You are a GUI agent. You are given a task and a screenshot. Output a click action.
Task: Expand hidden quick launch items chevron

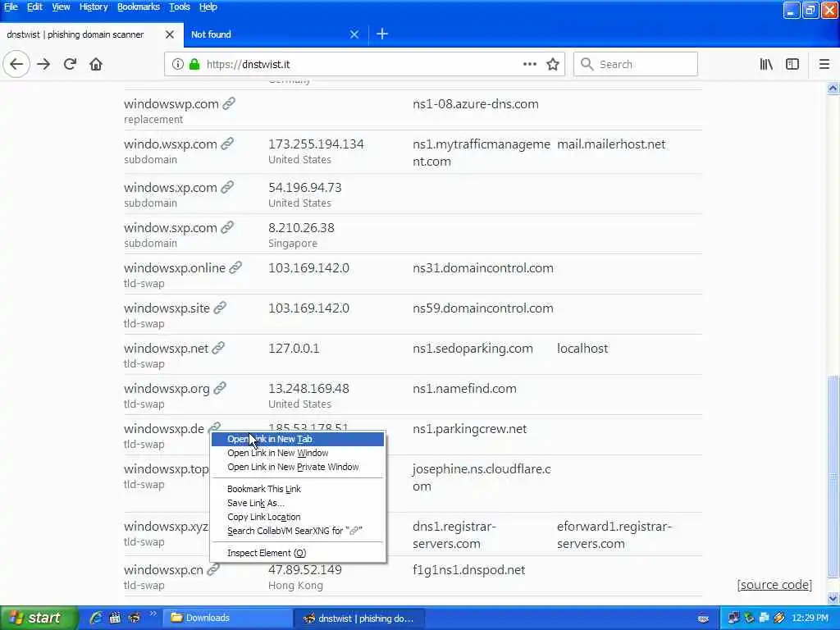(x=153, y=614)
